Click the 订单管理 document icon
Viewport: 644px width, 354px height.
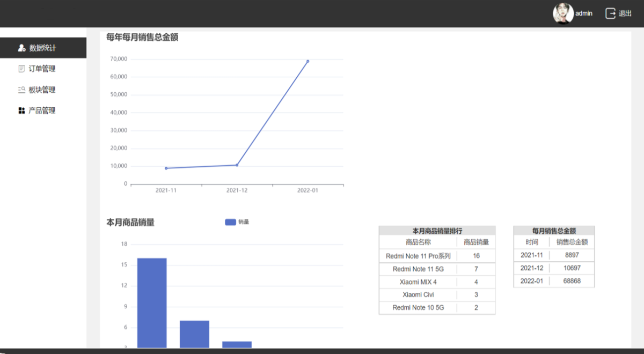[21, 69]
